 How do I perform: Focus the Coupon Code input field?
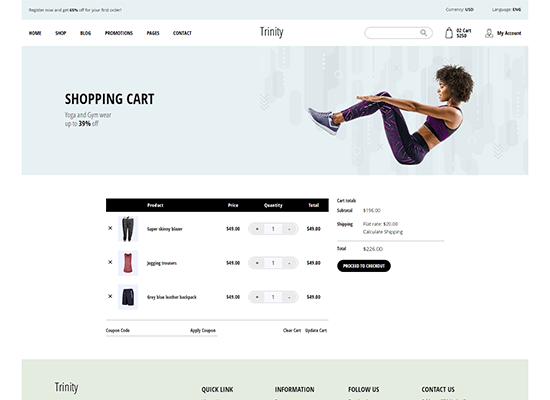[x=146, y=330]
